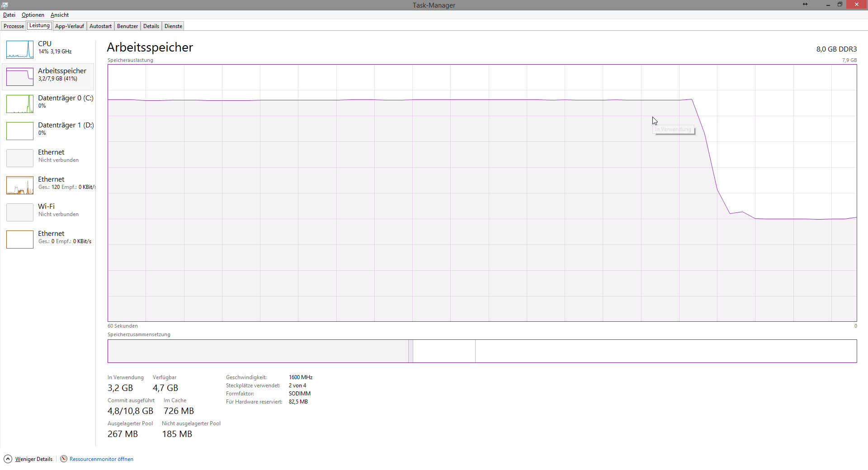Go to the Autostart tab
This screenshot has height=470, width=868.
100,26
